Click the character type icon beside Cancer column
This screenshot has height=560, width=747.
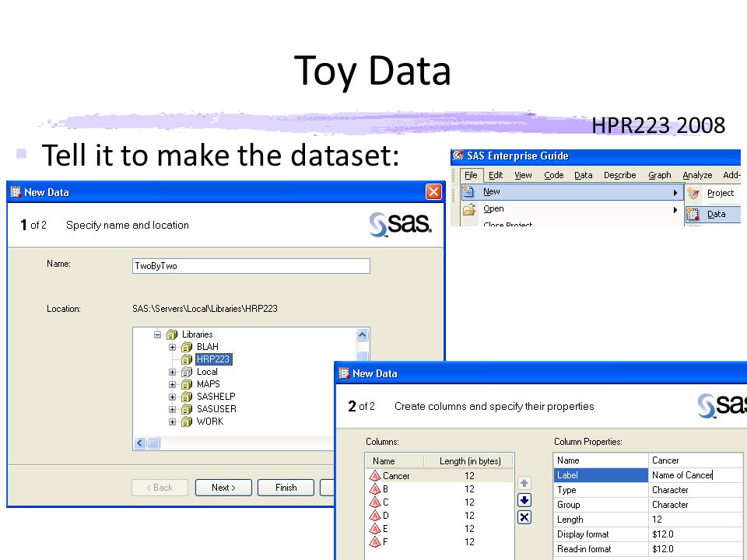[375, 476]
